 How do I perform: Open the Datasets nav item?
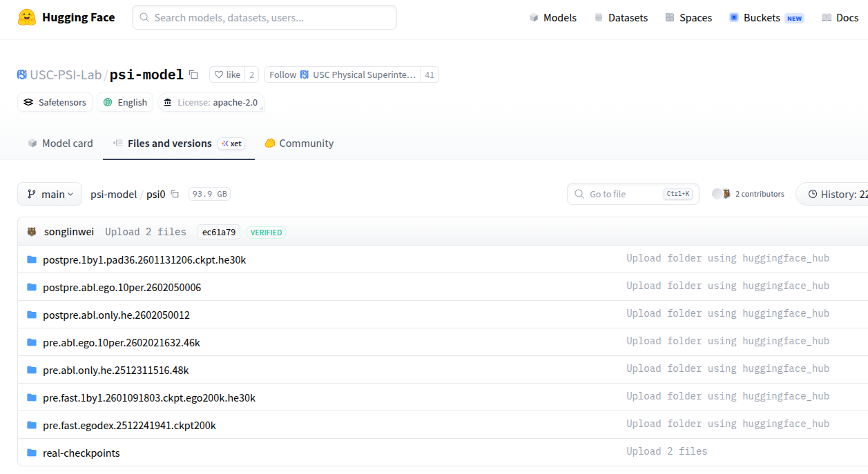coord(621,18)
